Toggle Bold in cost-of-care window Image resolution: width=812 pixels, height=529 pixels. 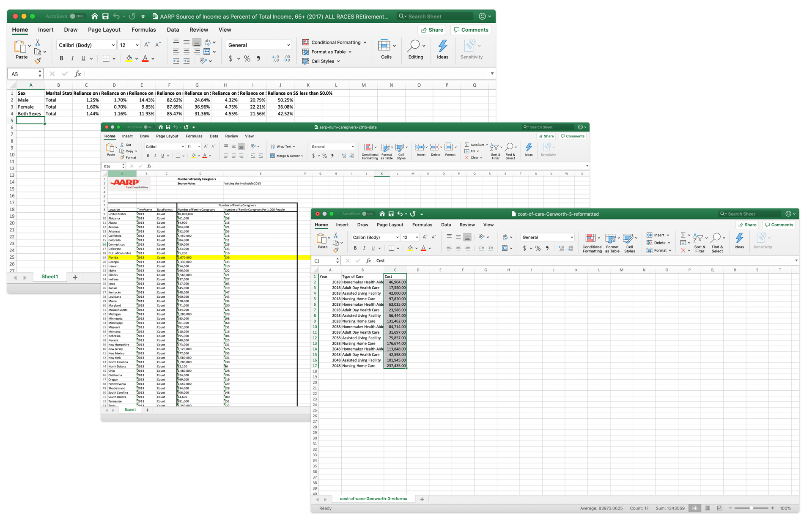(355, 248)
